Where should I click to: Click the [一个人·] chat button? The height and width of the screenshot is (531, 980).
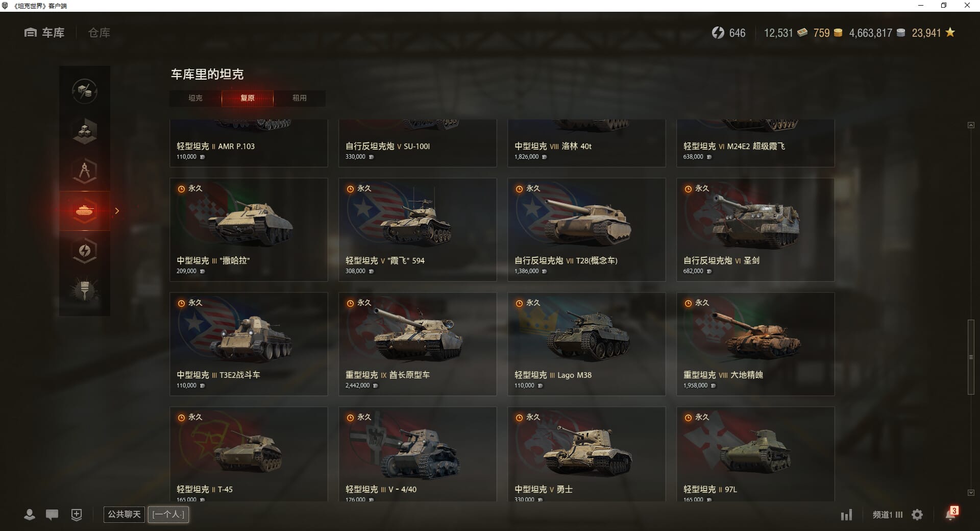click(x=168, y=514)
